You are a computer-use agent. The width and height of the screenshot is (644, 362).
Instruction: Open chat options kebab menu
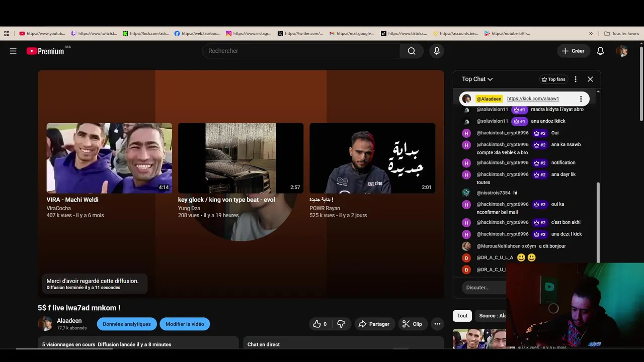[x=576, y=79]
